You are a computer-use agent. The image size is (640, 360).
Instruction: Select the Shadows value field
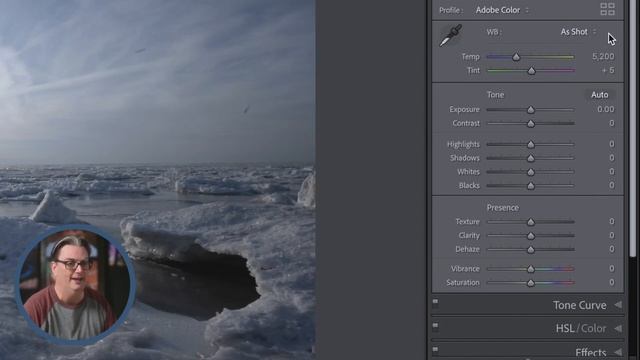point(611,158)
